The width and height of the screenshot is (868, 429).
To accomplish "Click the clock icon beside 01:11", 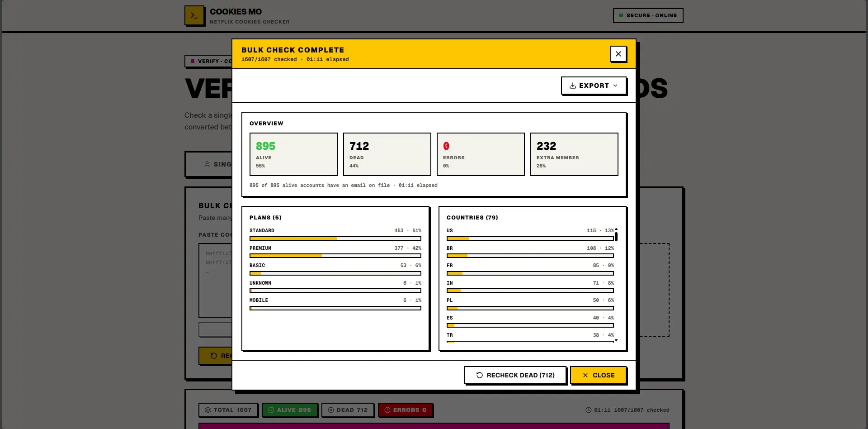I will (x=589, y=410).
